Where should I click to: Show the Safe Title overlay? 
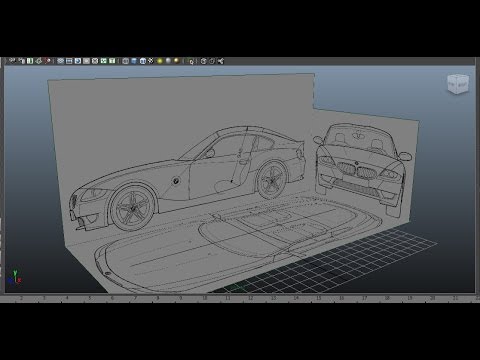(112, 61)
